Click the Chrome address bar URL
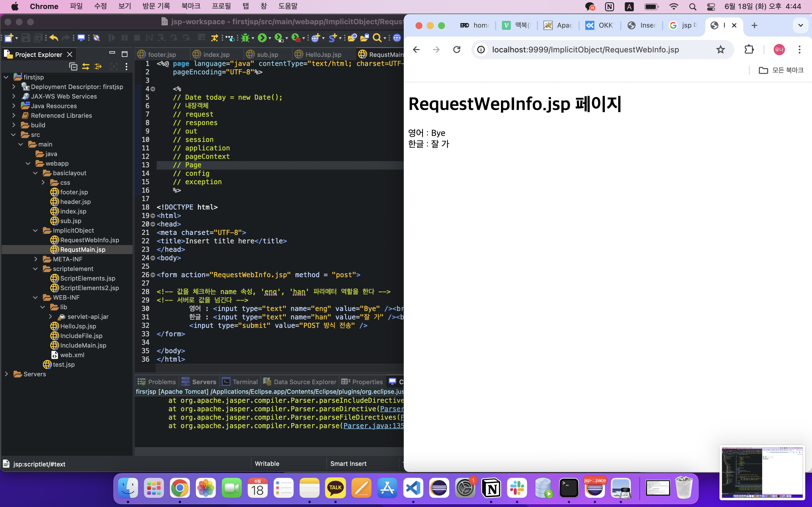This screenshot has width=812, height=507. [x=585, y=50]
